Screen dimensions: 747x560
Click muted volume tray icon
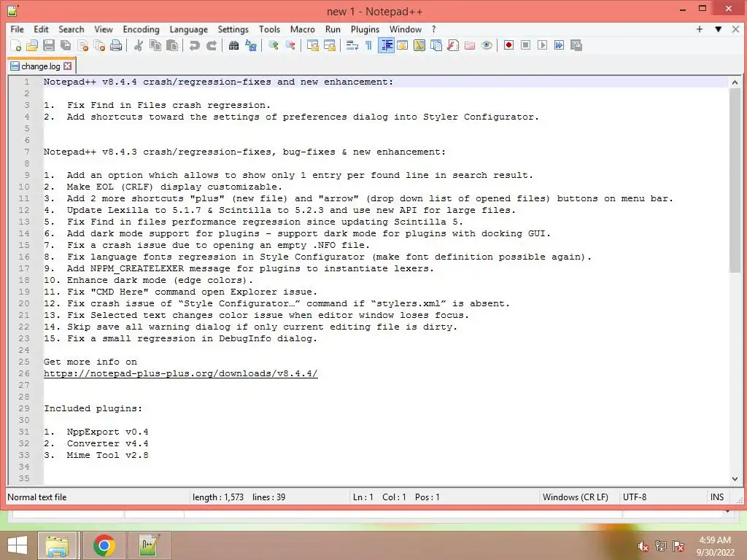point(643,546)
